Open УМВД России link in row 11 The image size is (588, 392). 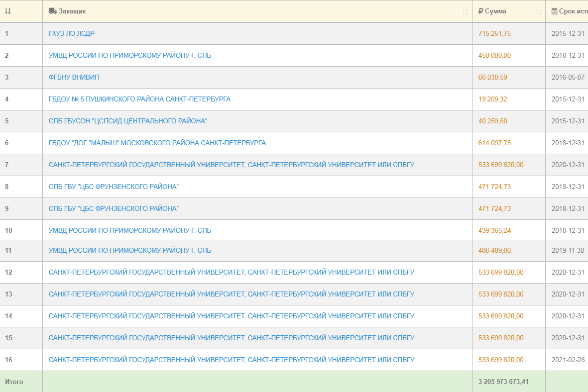tap(130, 250)
